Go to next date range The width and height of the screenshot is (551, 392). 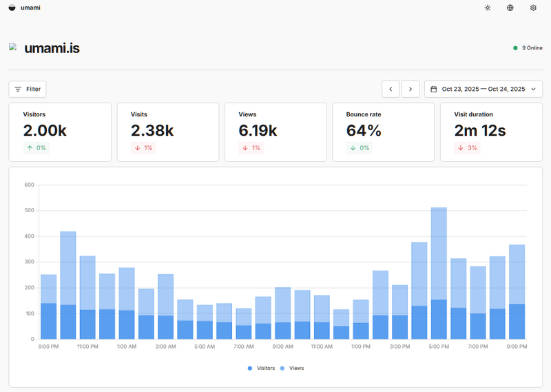tap(410, 89)
